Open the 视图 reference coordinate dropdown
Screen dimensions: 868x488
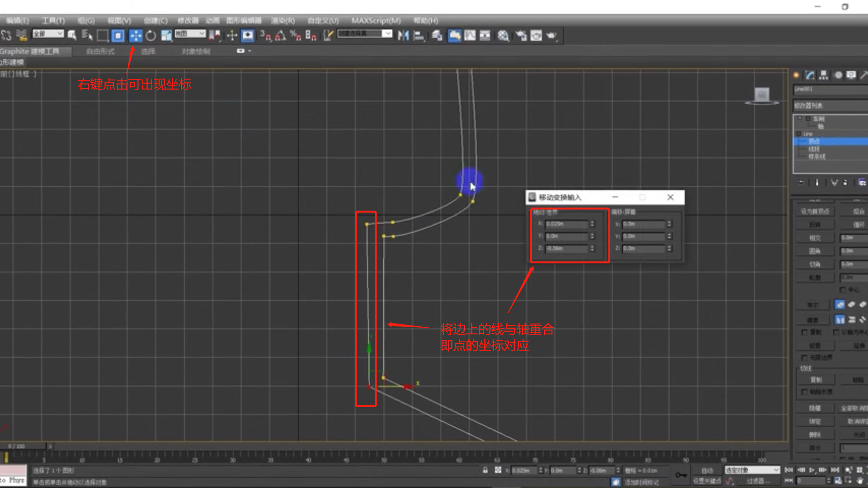[190, 34]
